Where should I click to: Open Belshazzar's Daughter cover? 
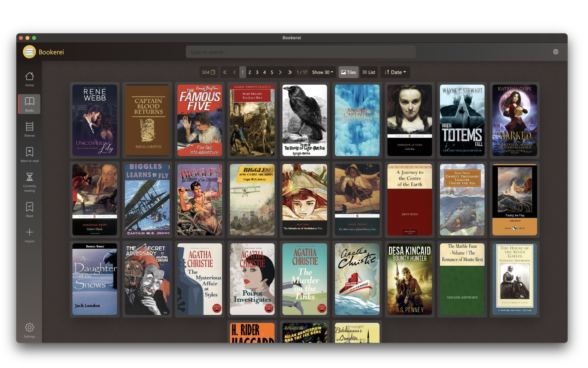(357, 333)
